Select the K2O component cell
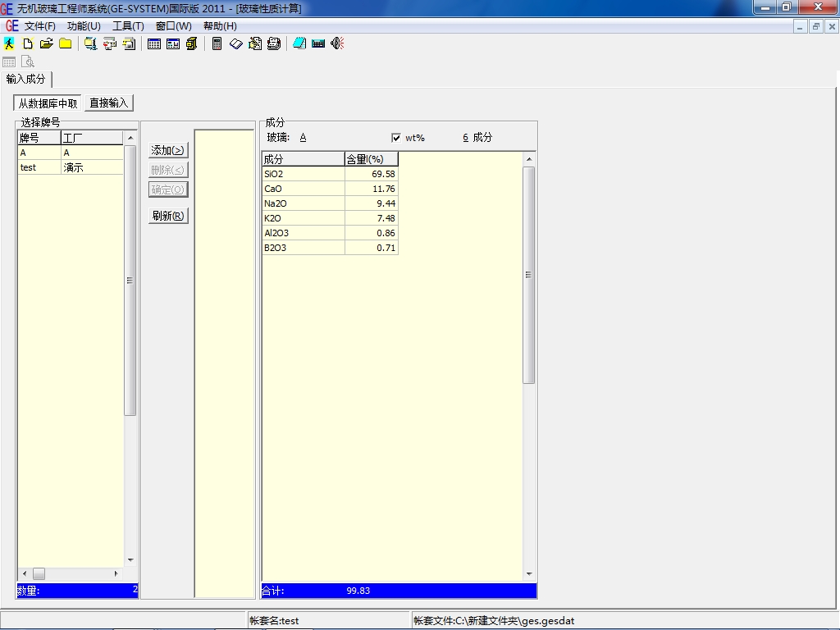Screen dimensions: 840x630 304,218
